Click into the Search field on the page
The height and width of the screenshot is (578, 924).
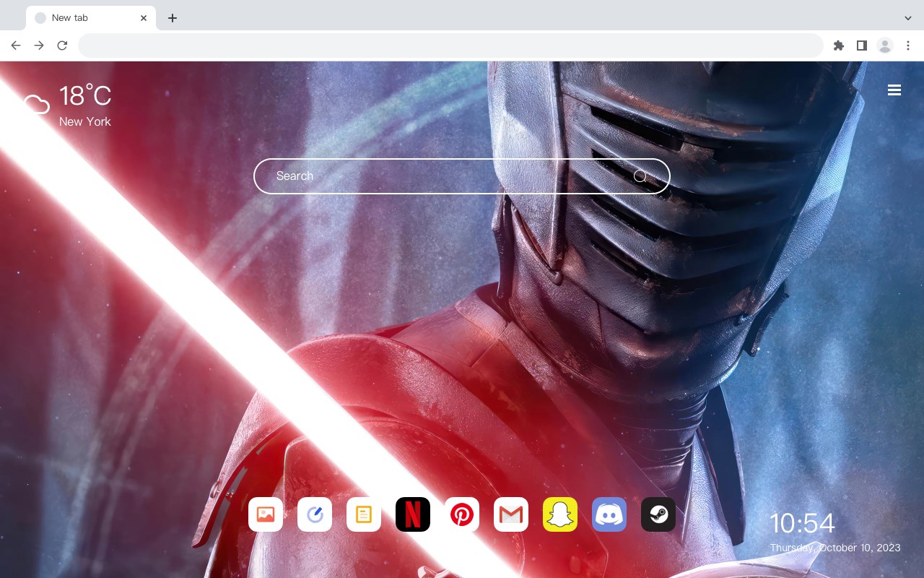point(462,176)
